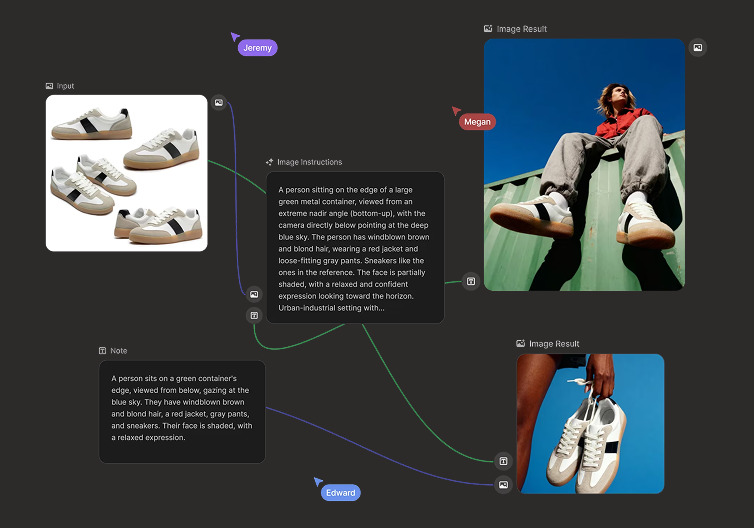Select Jeremy's purple cursor label
The image size is (754, 528).
(257, 48)
